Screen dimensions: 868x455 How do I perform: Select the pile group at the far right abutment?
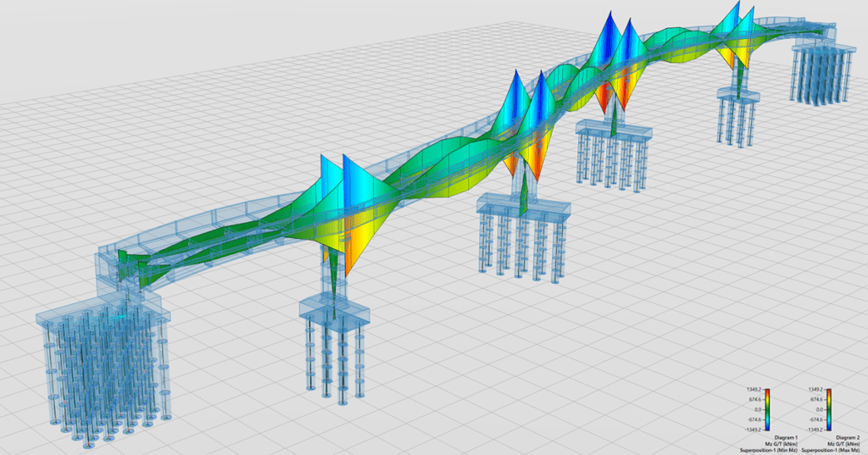(821, 75)
